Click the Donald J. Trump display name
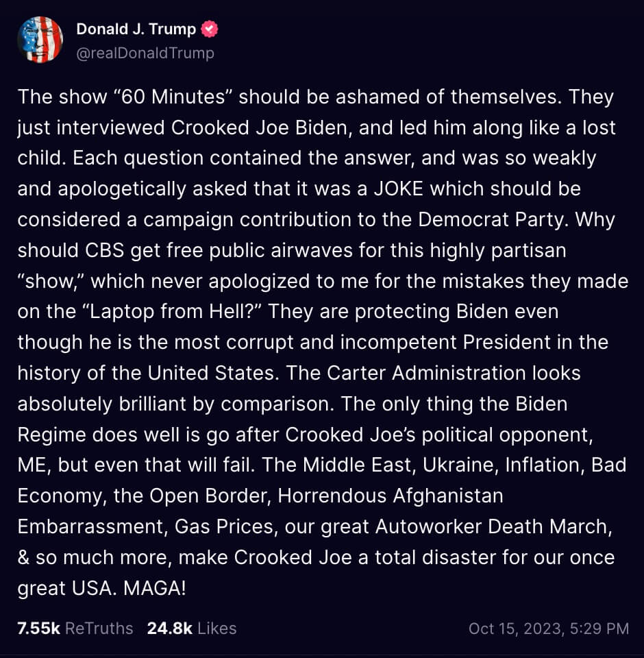644x658 pixels. pyautogui.click(x=136, y=29)
